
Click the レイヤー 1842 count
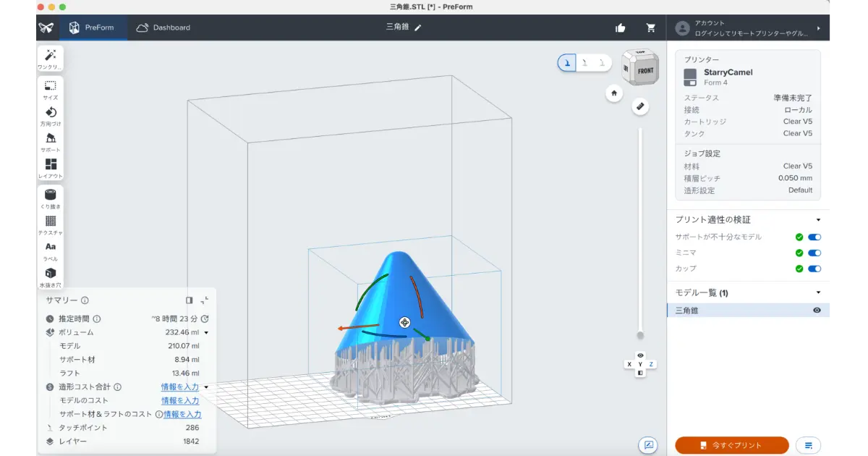pos(191,442)
